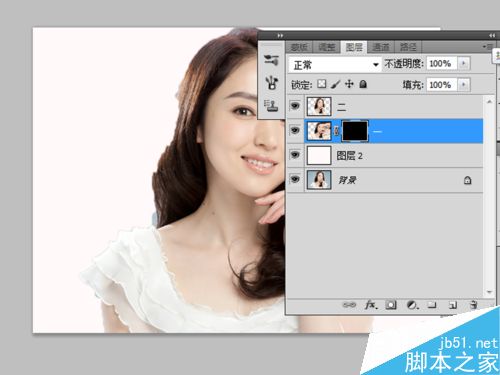Toggle visibility of 图层 2 layer
This screenshot has height=375, width=500.
[x=295, y=155]
